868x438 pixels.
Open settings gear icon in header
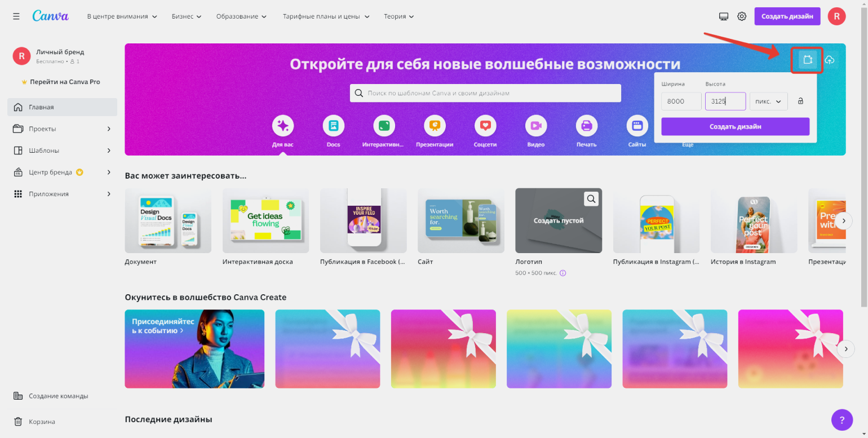pyautogui.click(x=742, y=16)
